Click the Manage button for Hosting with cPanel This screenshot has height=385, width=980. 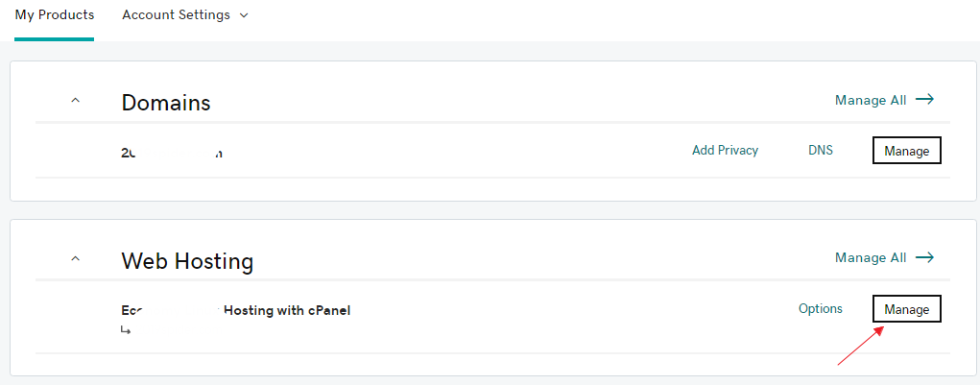pos(906,309)
